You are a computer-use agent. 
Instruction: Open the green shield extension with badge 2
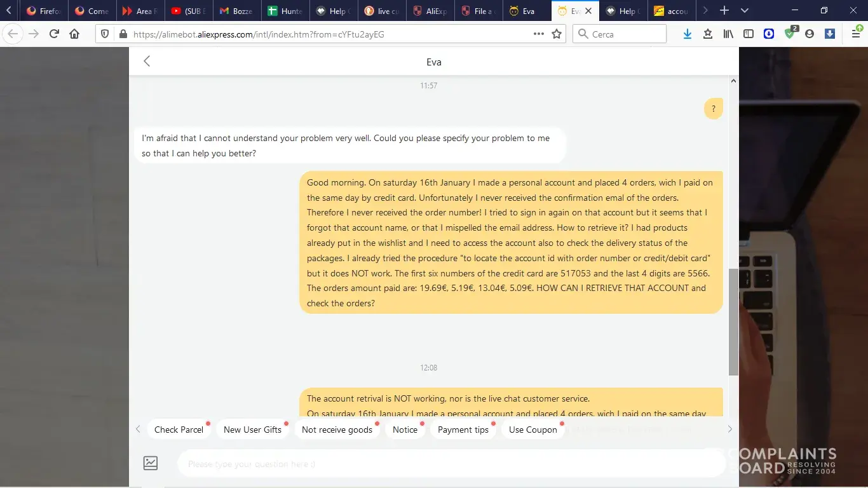tap(790, 33)
